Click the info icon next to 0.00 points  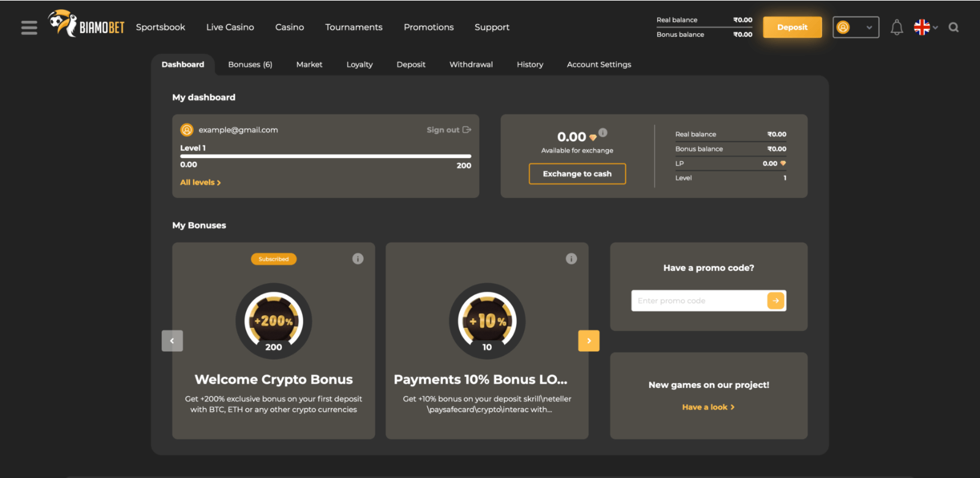pyautogui.click(x=603, y=132)
